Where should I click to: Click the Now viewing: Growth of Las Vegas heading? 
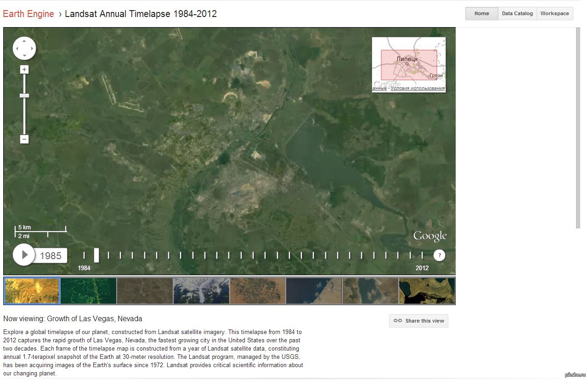click(x=73, y=318)
